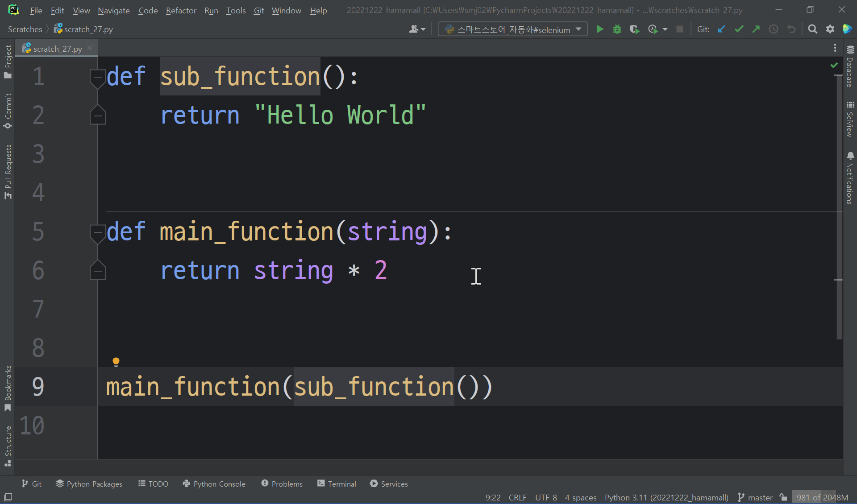
Task: Run with coverage icon
Action: 634,29
